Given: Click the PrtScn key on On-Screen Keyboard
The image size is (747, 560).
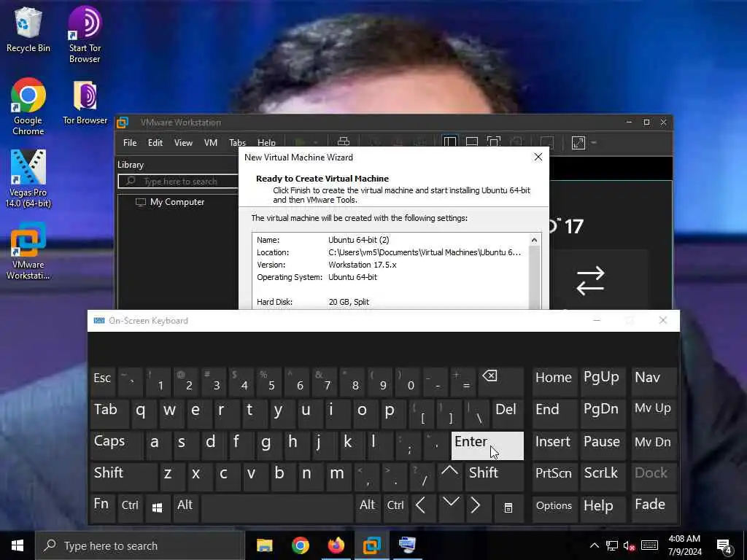Looking at the screenshot, I should tap(554, 476).
